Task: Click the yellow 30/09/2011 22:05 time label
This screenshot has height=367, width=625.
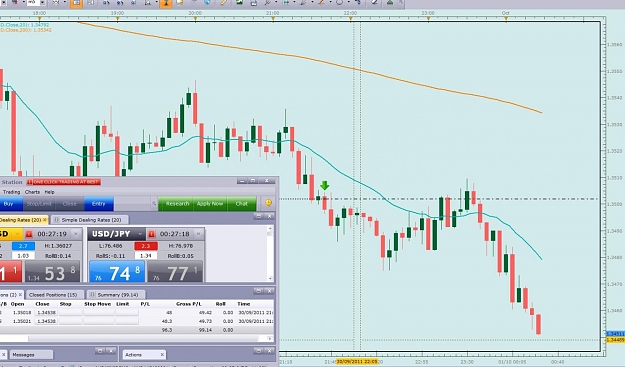Action: click(x=357, y=362)
